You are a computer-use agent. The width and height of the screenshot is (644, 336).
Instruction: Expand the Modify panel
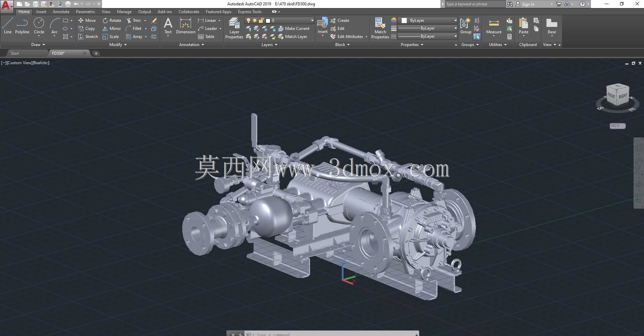tap(118, 45)
